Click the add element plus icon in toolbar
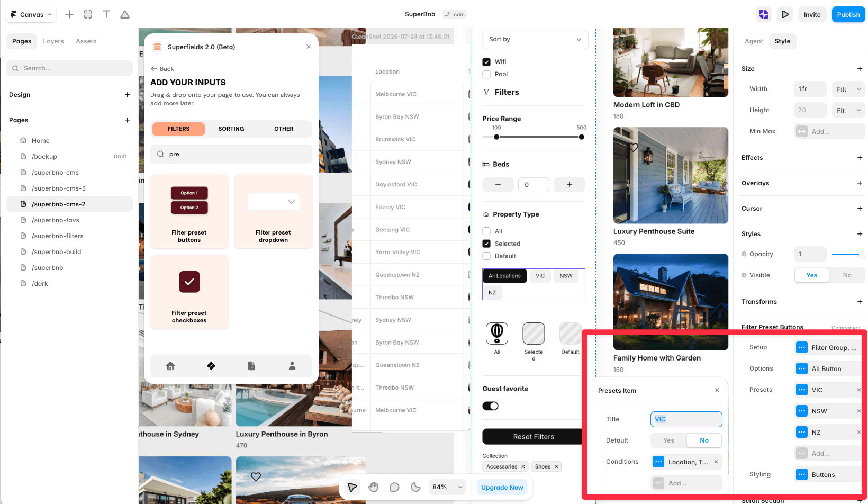The height and width of the screenshot is (504, 868). click(69, 14)
